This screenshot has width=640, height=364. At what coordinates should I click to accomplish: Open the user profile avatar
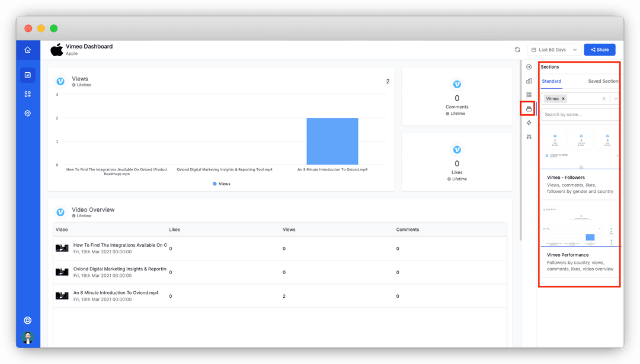(28, 337)
